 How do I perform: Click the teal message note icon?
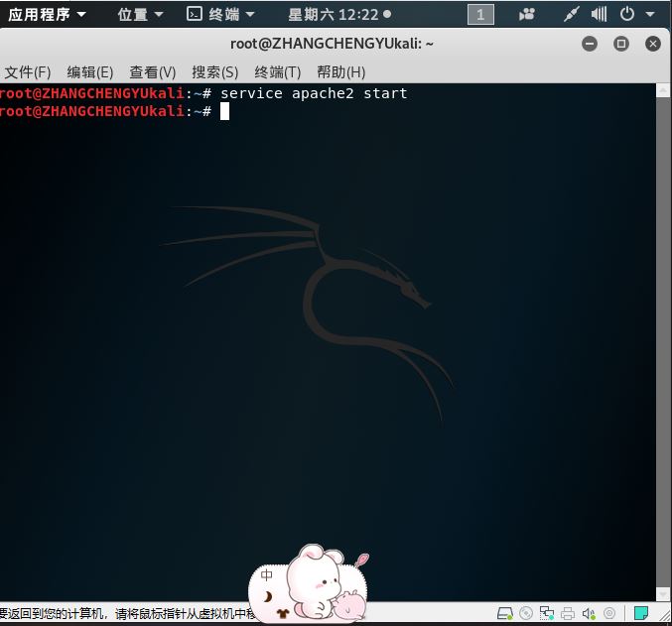click(640, 613)
